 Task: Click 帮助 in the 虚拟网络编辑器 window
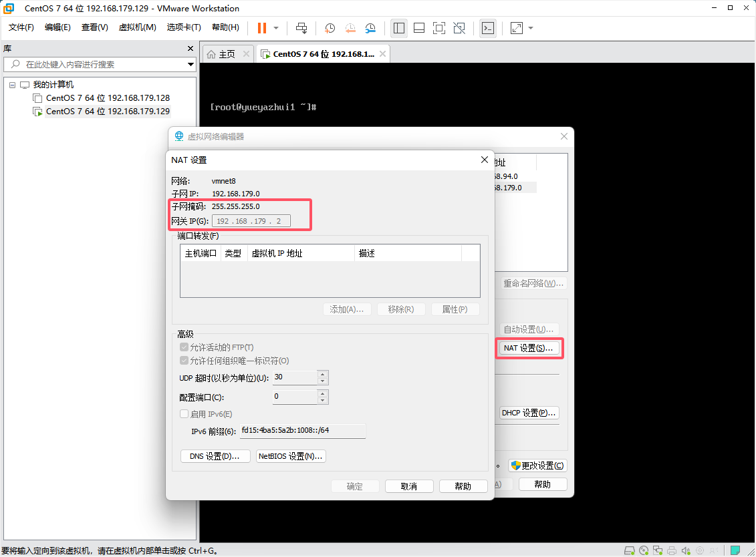(543, 484)
